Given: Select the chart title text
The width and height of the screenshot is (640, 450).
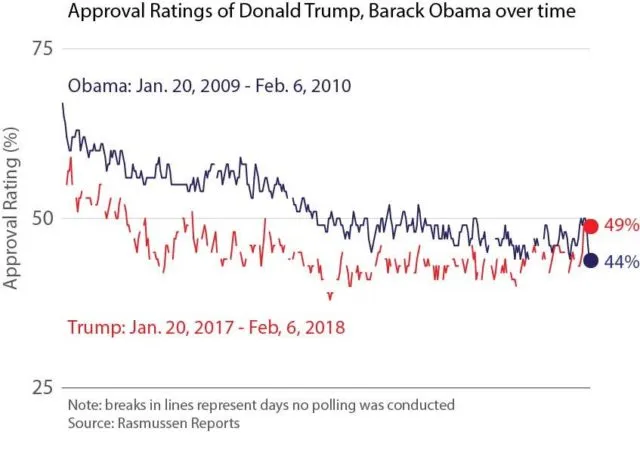Looking at the screenshot, I should 322,11.
